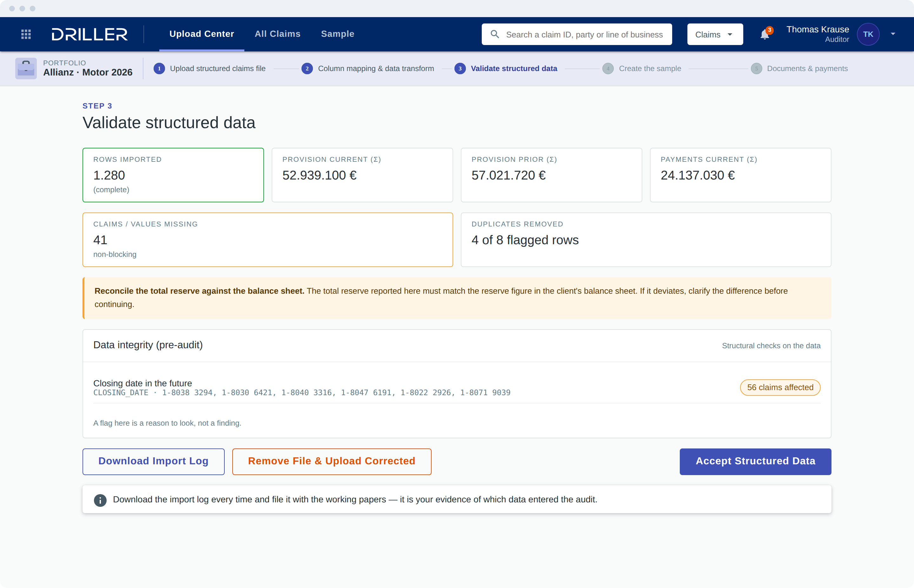Click the search magnifier icon
The image size is (914, 588).
(x=495, y=34)
